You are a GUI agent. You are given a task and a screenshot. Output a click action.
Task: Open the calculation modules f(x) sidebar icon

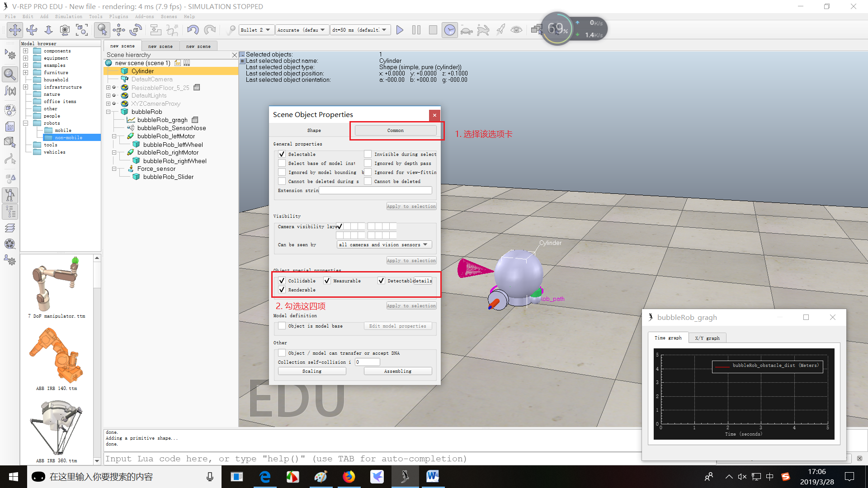tap(10, 91)
